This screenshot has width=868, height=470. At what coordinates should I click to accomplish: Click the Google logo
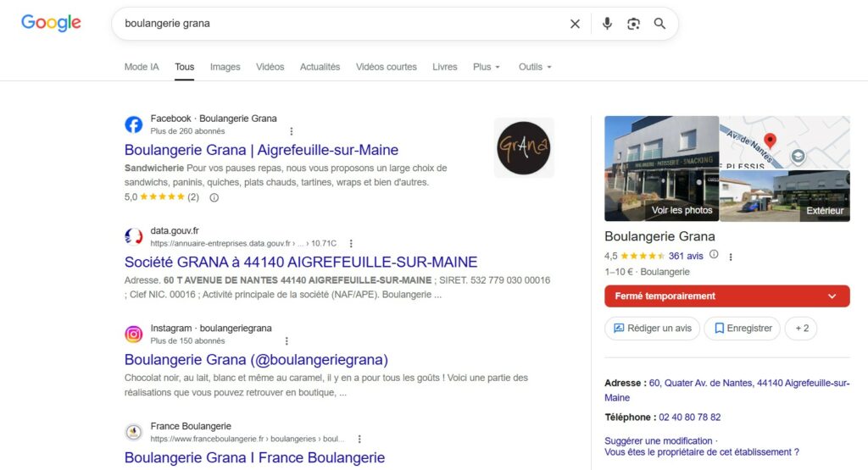(x=51, y=23)
